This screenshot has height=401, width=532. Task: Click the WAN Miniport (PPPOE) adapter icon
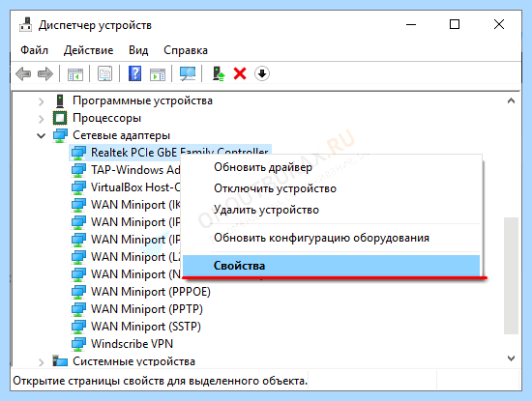pos(78,292)
